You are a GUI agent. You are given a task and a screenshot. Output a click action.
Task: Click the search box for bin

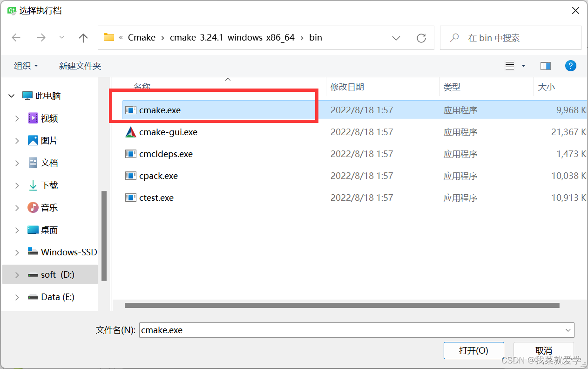point(511,38)
